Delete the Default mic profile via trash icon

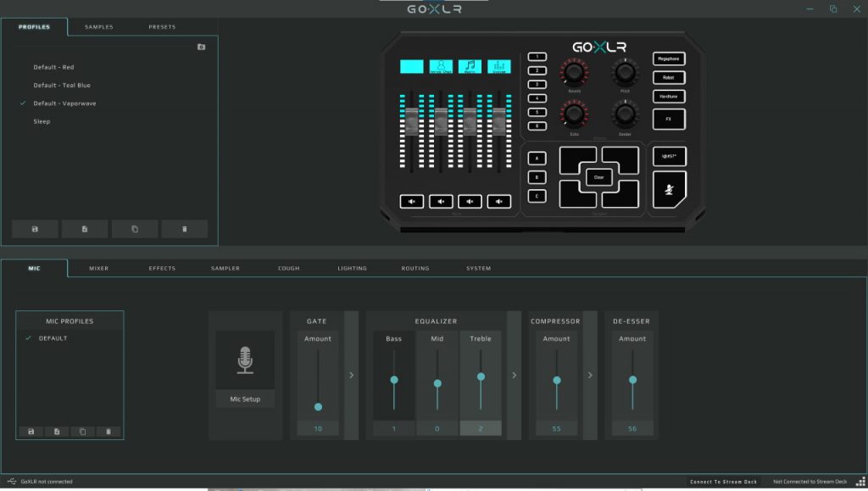click(108, 432)
